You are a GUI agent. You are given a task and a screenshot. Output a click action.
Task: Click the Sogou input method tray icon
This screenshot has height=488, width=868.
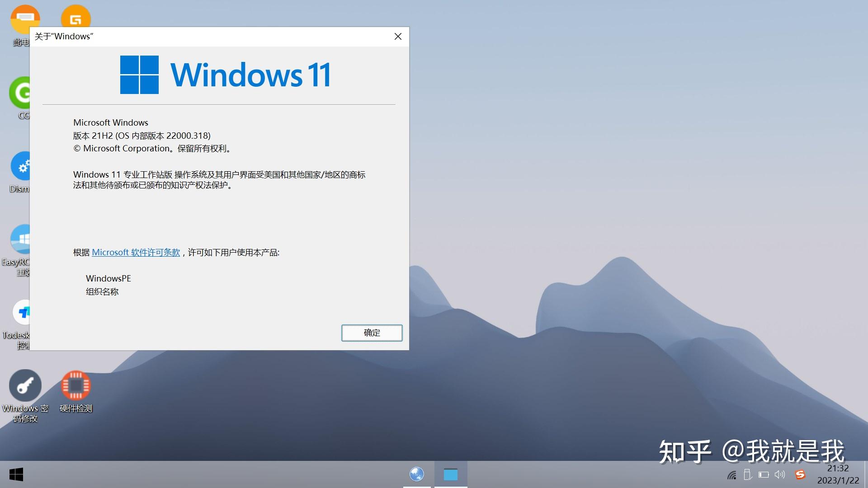pyautogui.click(x=800, y=474)
